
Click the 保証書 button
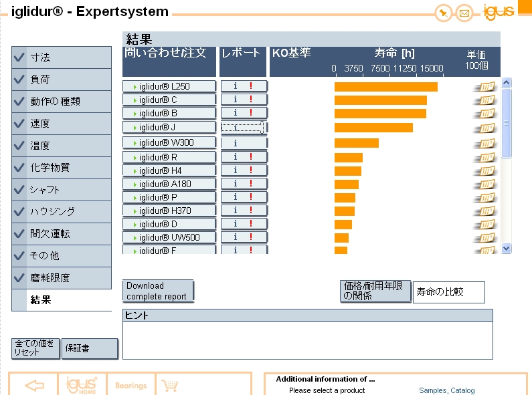[90, 348]
